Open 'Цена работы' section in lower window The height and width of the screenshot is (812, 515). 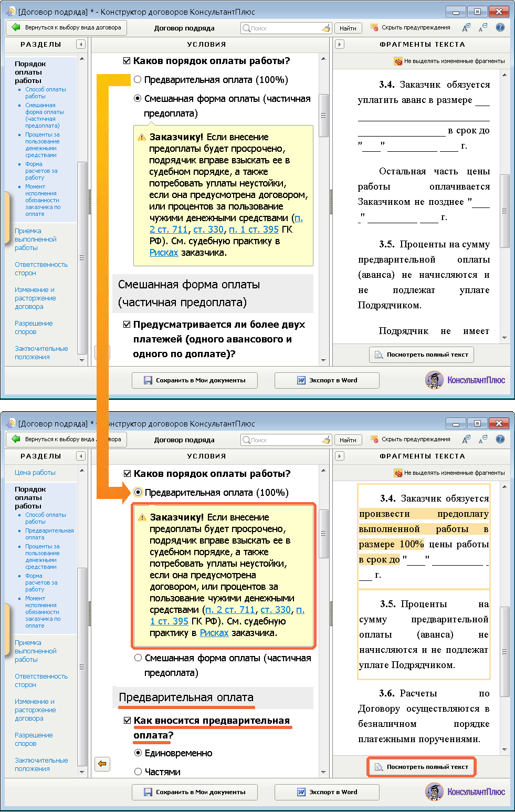[x=35, y=473]
